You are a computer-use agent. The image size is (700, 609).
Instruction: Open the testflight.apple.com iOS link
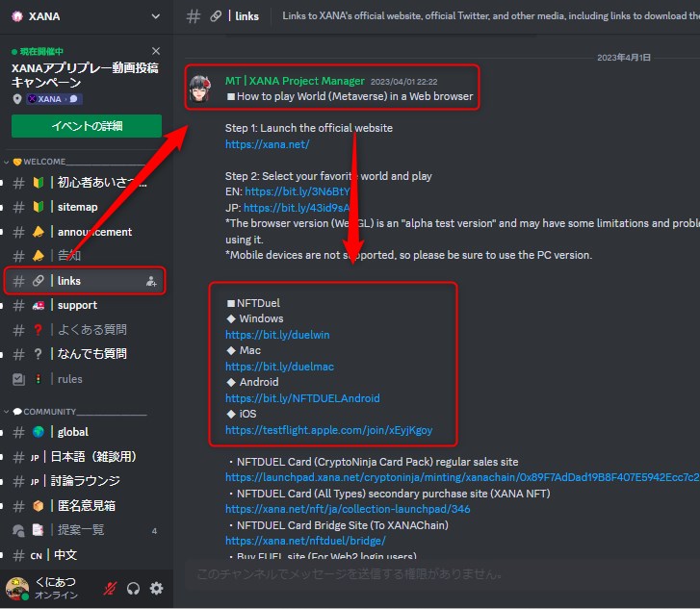point(328,430)
